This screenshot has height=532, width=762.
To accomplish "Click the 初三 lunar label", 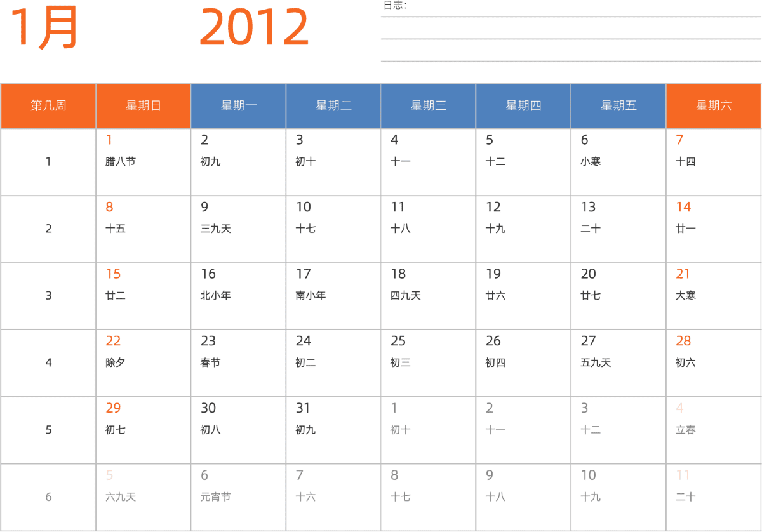I will [x=401, y=363].
